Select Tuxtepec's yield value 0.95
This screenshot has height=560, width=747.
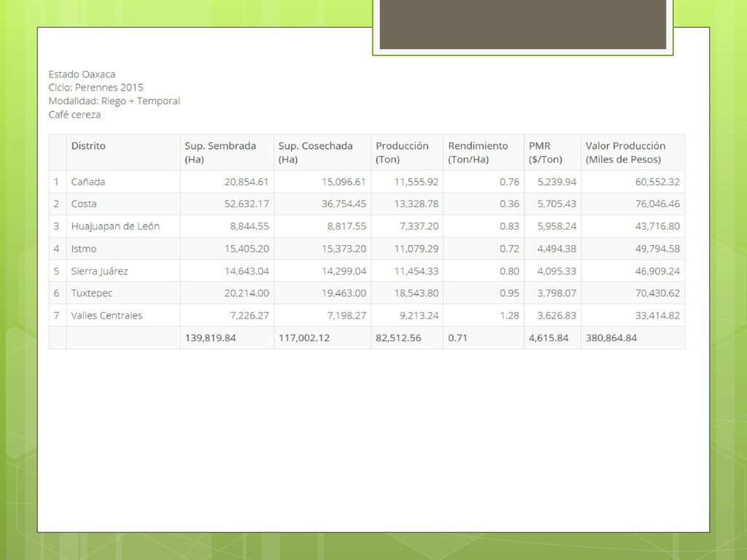(x=509, y=293)
